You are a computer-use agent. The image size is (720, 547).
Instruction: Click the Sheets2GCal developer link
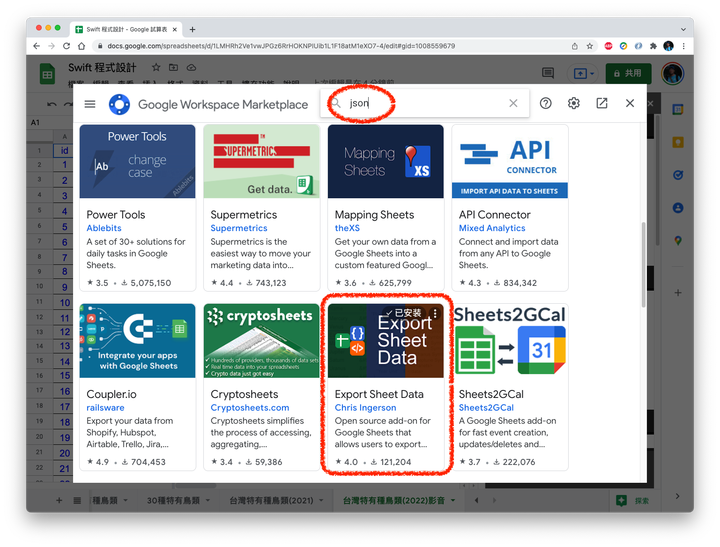tap(486, 407)
